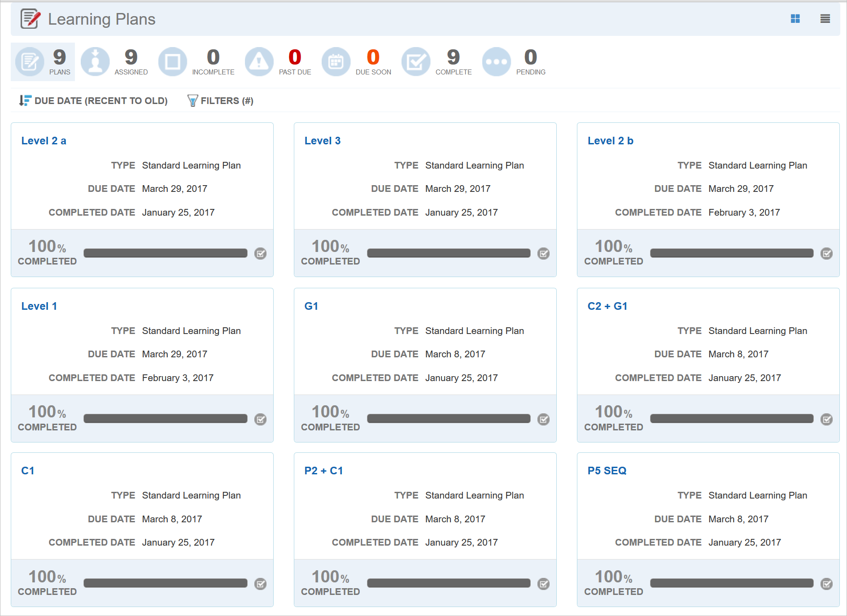Filter by Plans tab label
This screenshot has width=847, height=616.
tap(60, 72)
